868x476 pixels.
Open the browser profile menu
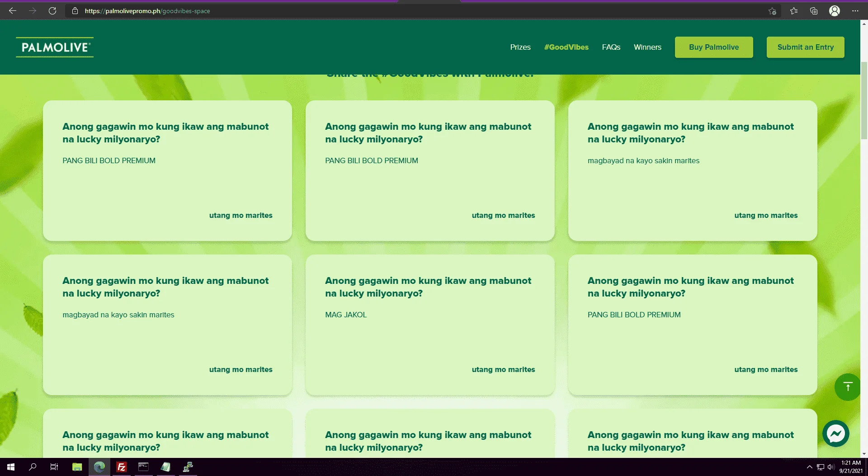click(835, 11)
